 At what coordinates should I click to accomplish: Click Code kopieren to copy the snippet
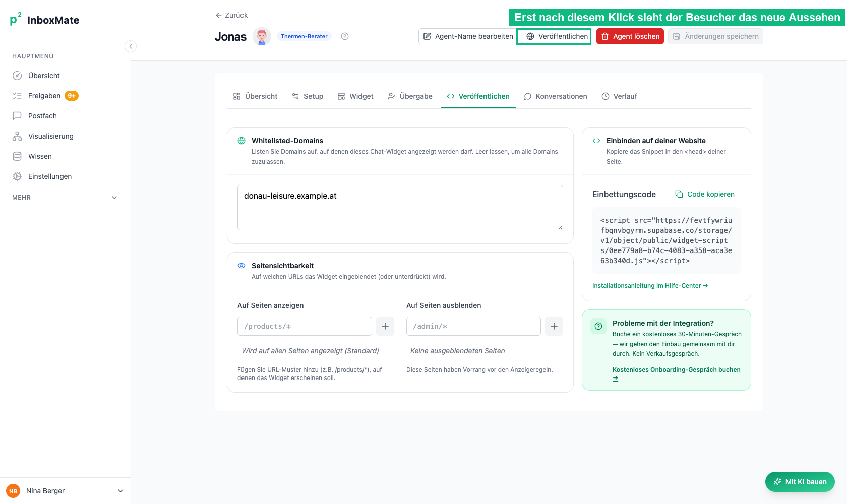[705, 194]
